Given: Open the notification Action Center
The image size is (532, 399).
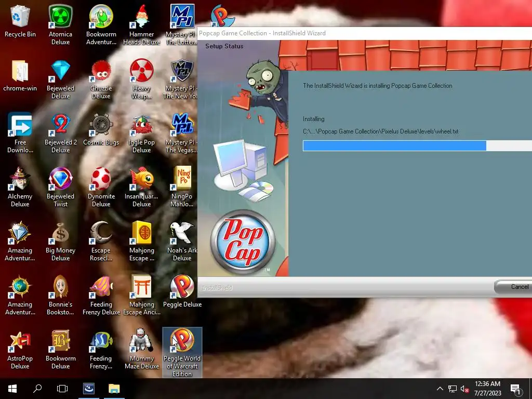Looking at the screenshot, I should 516,389.
